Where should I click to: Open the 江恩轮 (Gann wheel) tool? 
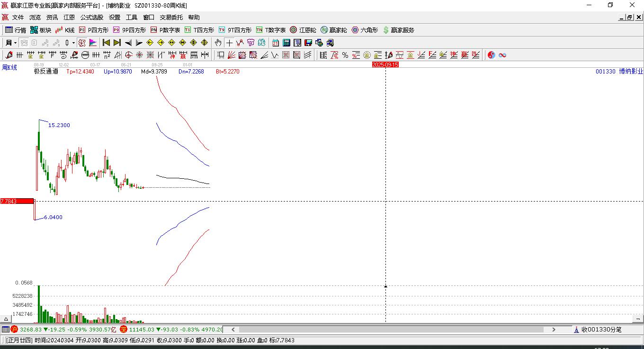303,30
